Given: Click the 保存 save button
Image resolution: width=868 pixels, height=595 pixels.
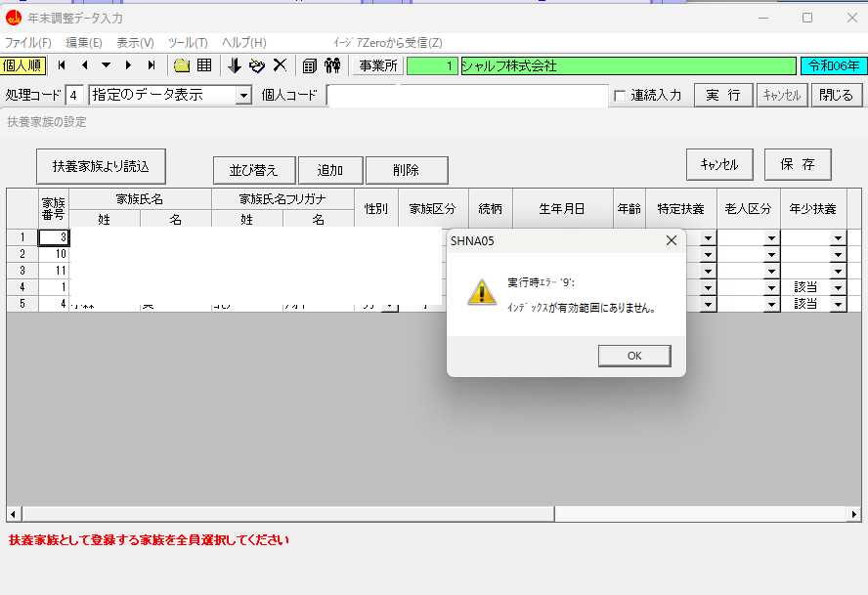Looking at the screenshot, I should [x=798, y=165].
